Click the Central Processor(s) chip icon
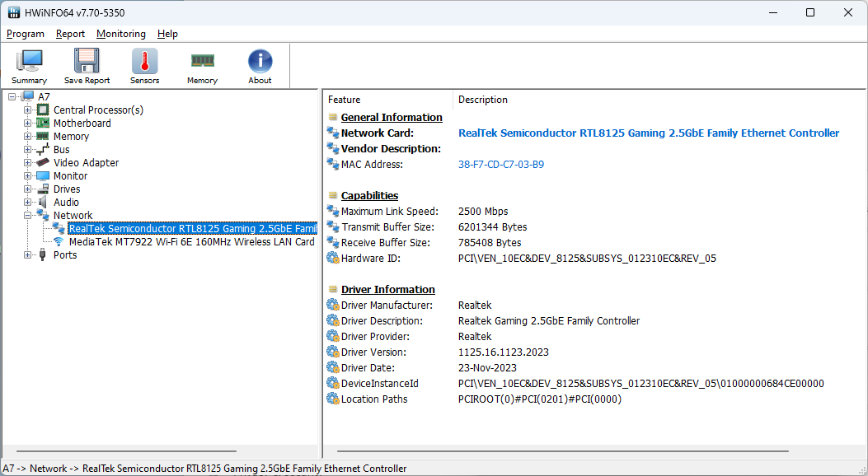 [43, 110]
